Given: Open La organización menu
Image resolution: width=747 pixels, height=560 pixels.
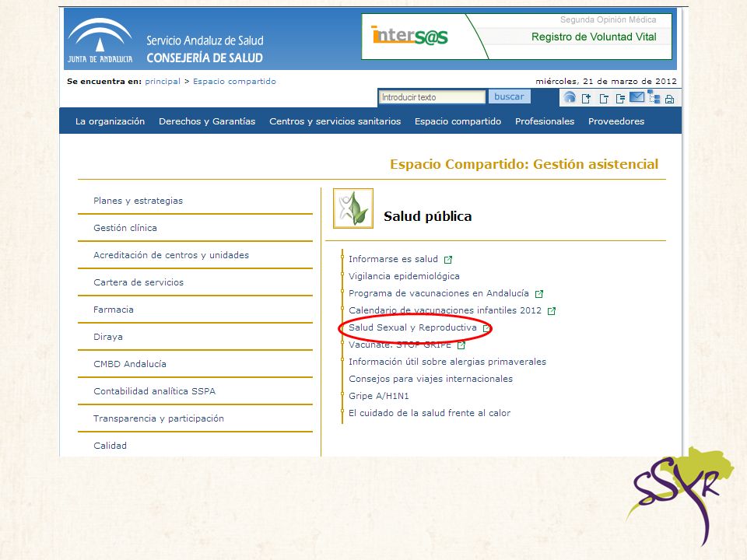Looking at the screenshot, I should [x=110, y=121].
